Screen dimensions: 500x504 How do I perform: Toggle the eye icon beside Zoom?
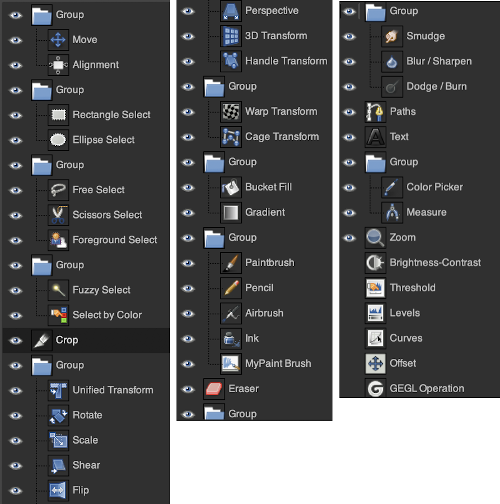tap(349, 238)
